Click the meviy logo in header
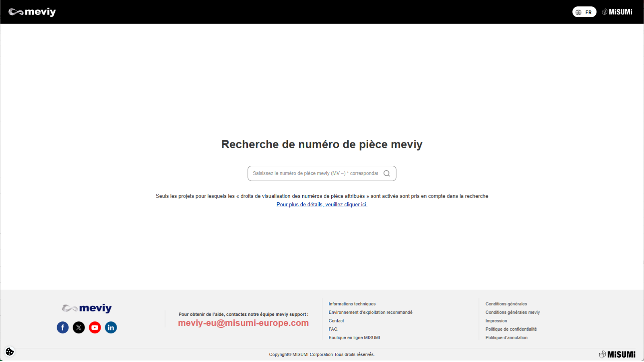 [32, 12]
